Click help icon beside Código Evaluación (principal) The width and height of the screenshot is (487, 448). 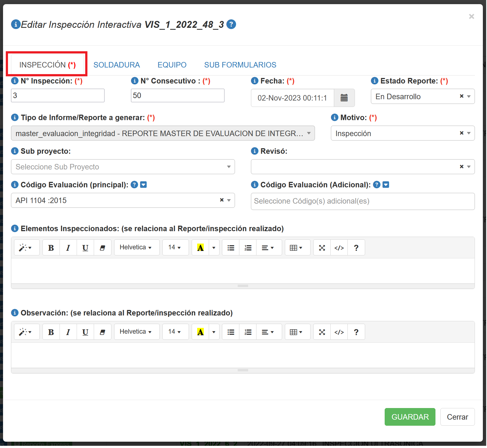pos(134,185)
